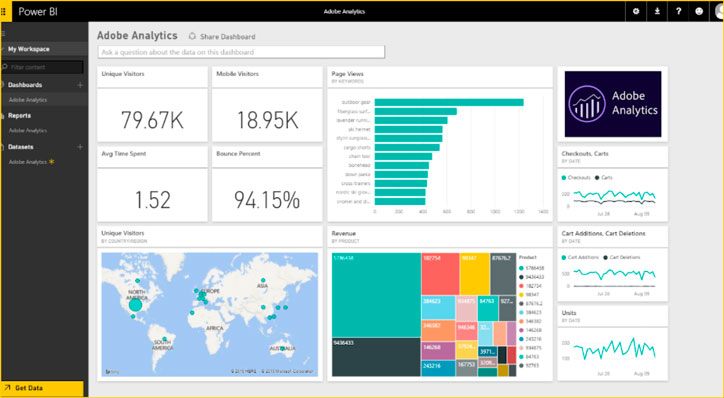724x398 pixels.
Task: Open Adobe Analytics report in sidebar
Action: point(28,131)
